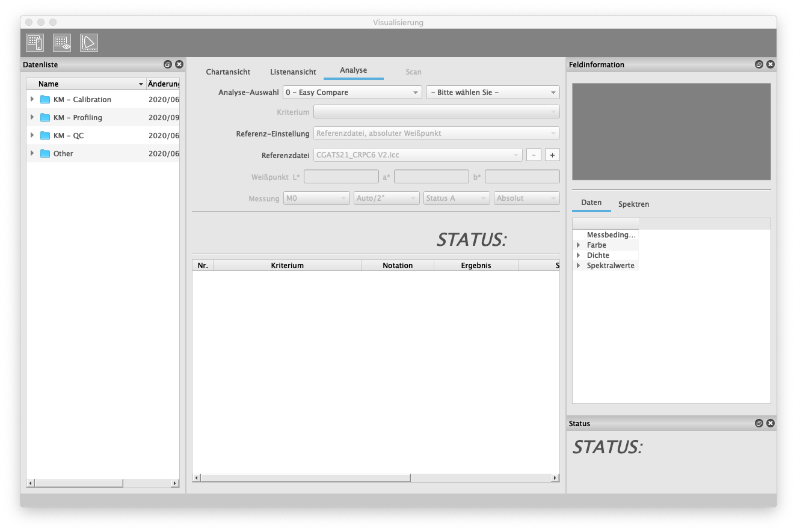Switch to the Listenansicht tab
The height and width of the screenshot is (532, 797).
(293, 72)
